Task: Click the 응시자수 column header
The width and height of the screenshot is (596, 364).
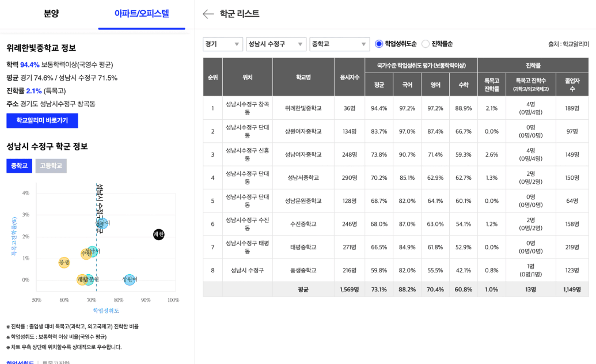Action: click(350, 77)
